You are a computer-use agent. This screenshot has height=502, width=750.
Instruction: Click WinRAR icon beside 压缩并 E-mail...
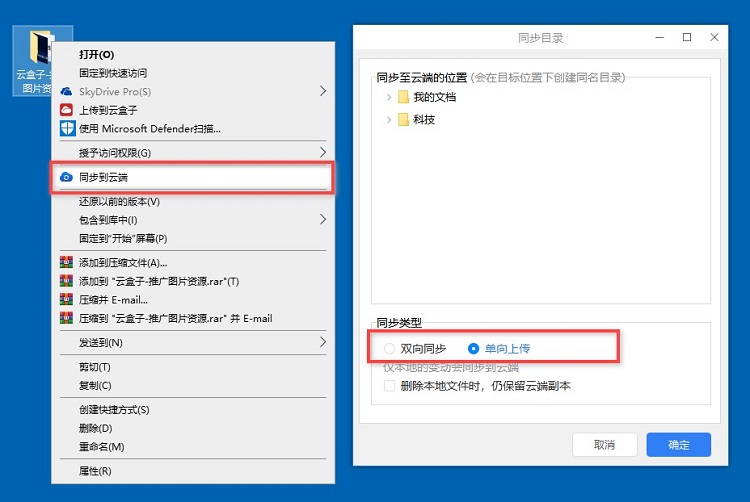(66, 299)
